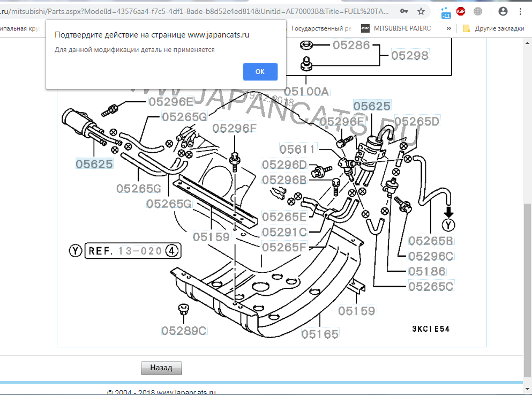This screenshot has height=395, width=532.
Task: Click the scrollbar up arrow
Action: [527, 43]
